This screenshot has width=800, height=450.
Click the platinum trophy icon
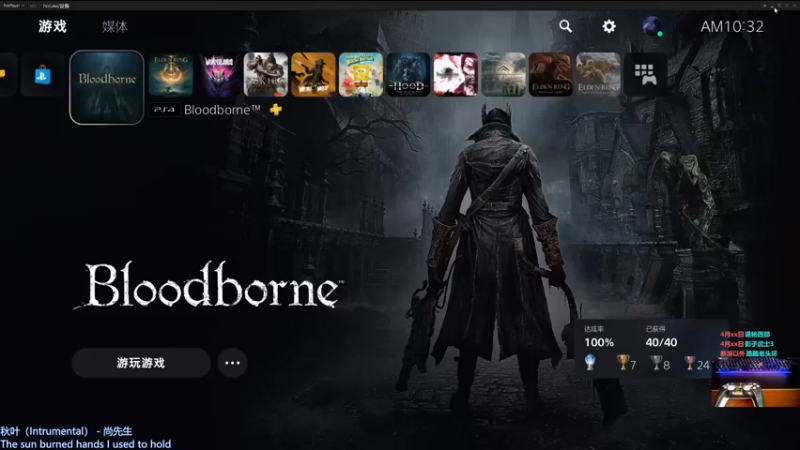(x=590, y=362)
